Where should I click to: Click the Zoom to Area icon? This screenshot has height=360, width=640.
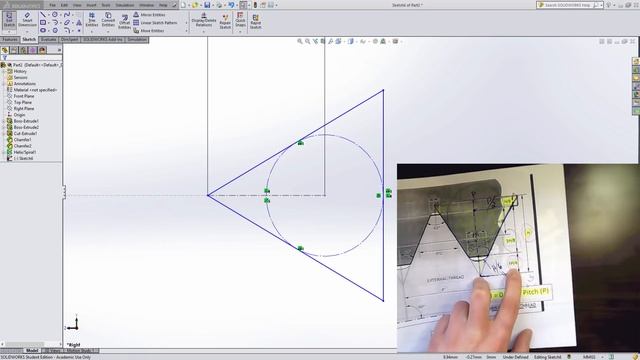307,41
